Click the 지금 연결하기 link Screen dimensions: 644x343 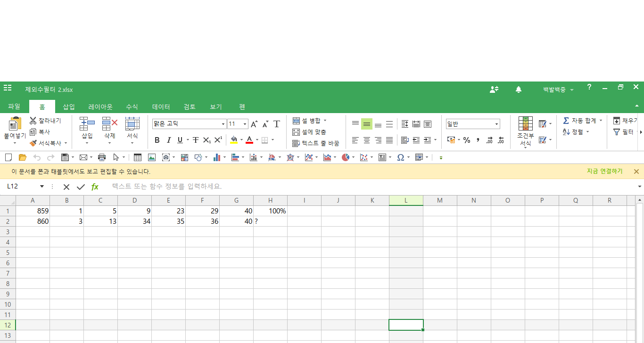(x=604, y=171)
